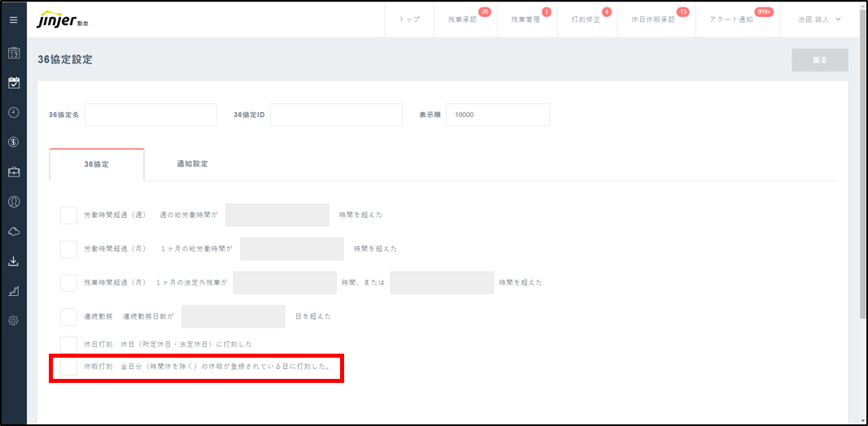Open the hamburger menu in the sidebar
The width and height of the screenshot is (868, 426).
tap(13, 20)
